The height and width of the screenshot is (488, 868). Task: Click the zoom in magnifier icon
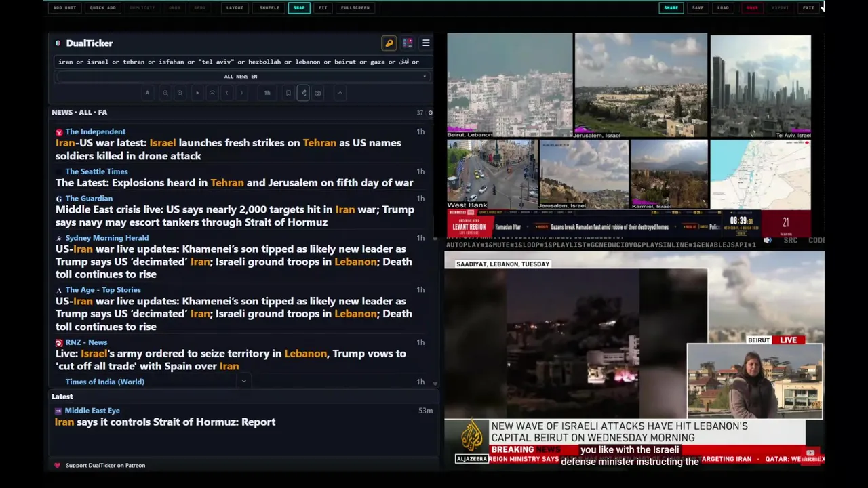click(180, 93)
